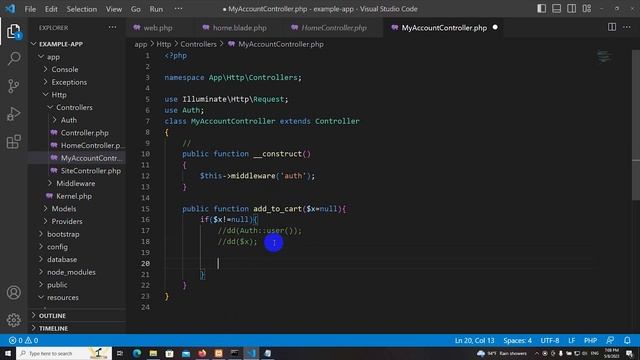Split the editor to the right

click(611, 27)
